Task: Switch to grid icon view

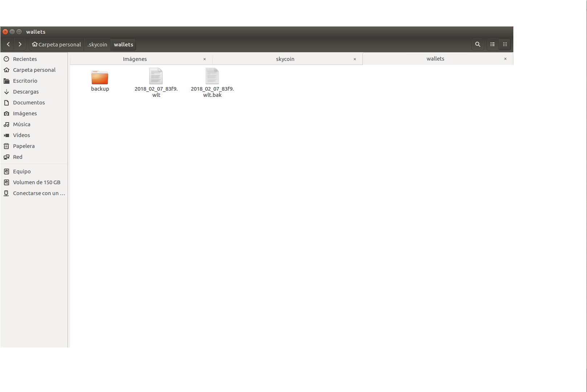Action: click(x=505, y=44)
